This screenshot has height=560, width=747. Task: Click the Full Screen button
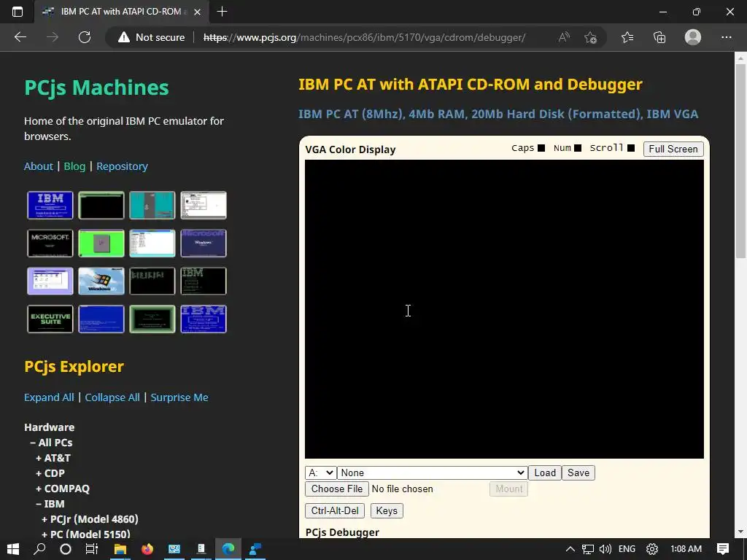click(x=673, y=149)
